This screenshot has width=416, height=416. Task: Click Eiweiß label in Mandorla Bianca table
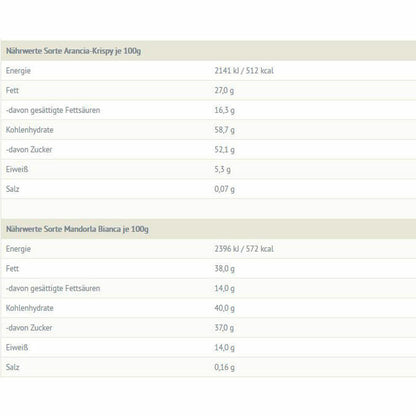pyautogui.click(x=17, y=347)
